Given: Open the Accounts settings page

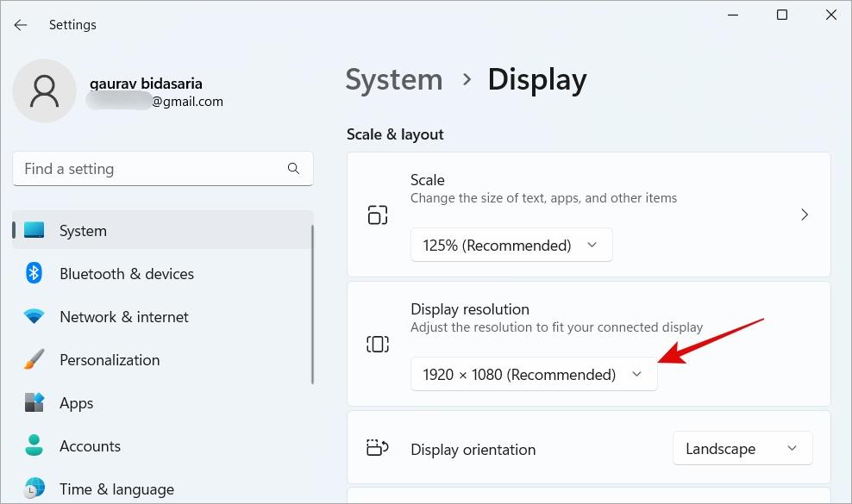Looking at the screenshot, I should [x=162, y=446].
